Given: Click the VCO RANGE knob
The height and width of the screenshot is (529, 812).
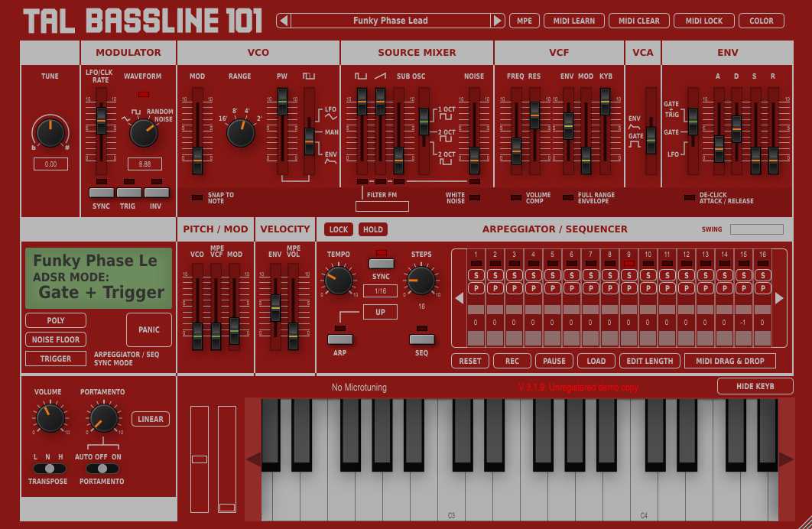Looking at the screenshot, I should click(241, 132).
